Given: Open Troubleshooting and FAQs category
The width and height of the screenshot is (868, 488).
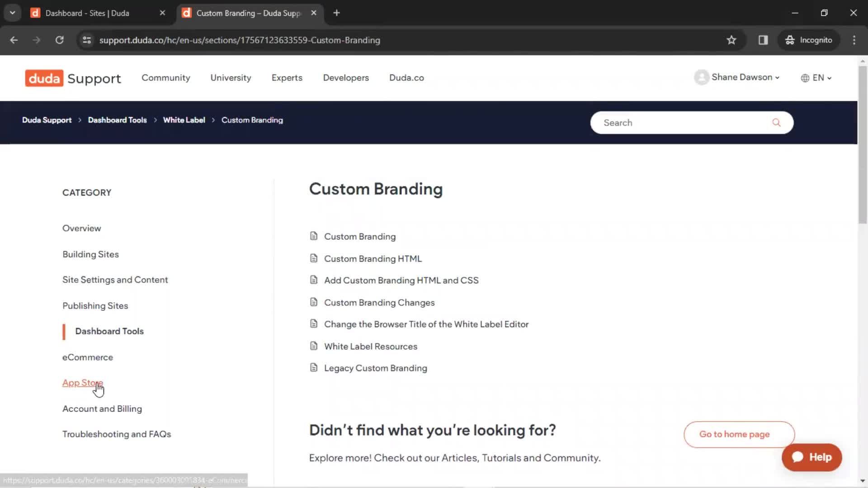Looking at the screenshot, I should pos(117,434).
